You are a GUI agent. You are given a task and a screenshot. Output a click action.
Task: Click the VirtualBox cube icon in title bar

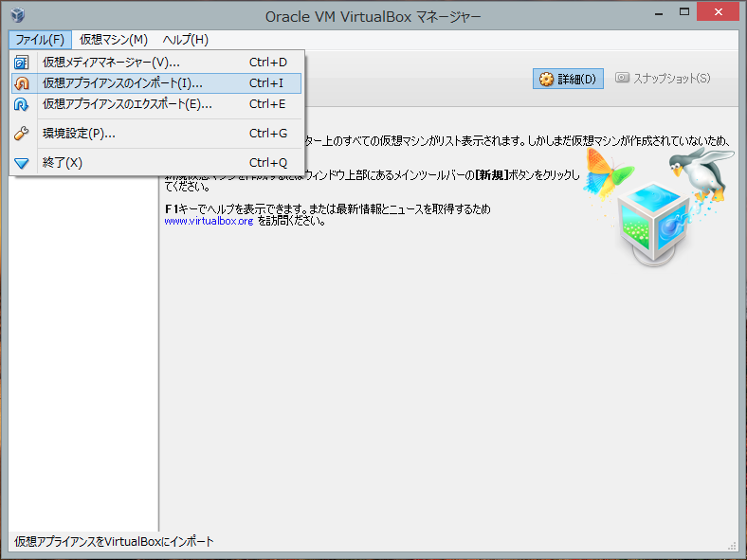coord(18,15)
